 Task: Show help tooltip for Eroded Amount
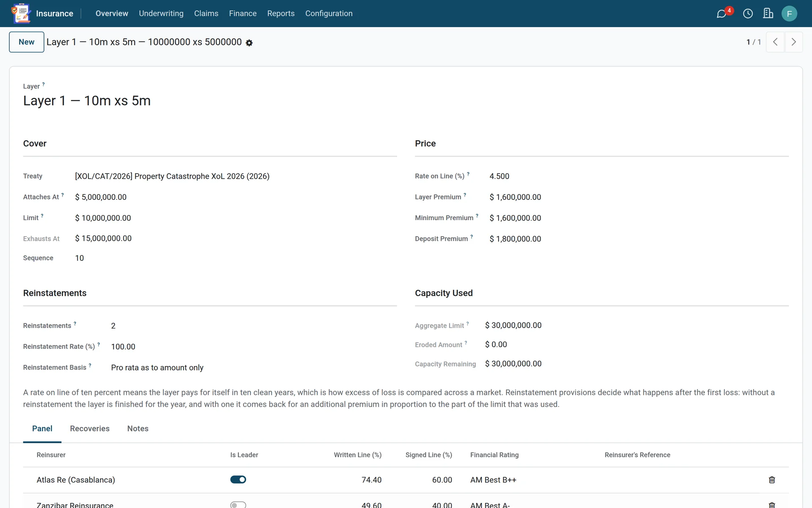466,342
